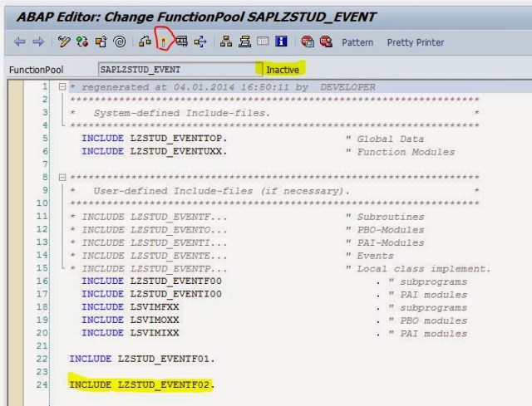Select INCLUDE LZSTUD_EVENTI00 line
Viewport: 532px width, 406px height.
point(151,294)
